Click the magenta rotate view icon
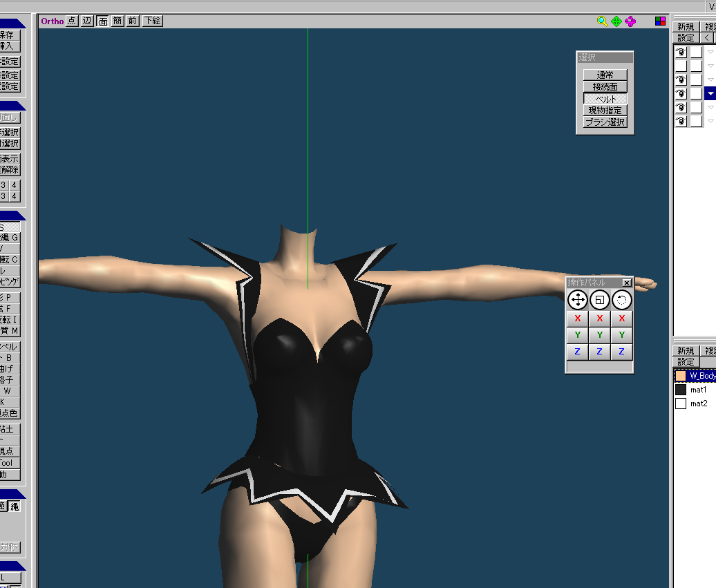Image resolution: width=716 pixels, height=588 pixels. 630,21
